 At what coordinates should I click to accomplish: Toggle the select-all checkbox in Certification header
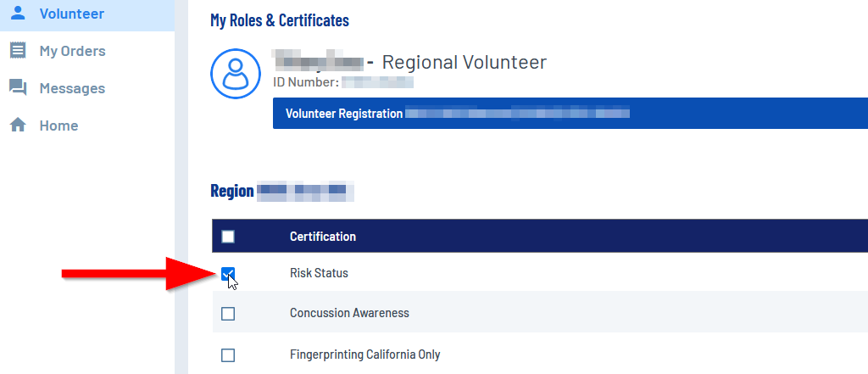(x=228, y=237)
